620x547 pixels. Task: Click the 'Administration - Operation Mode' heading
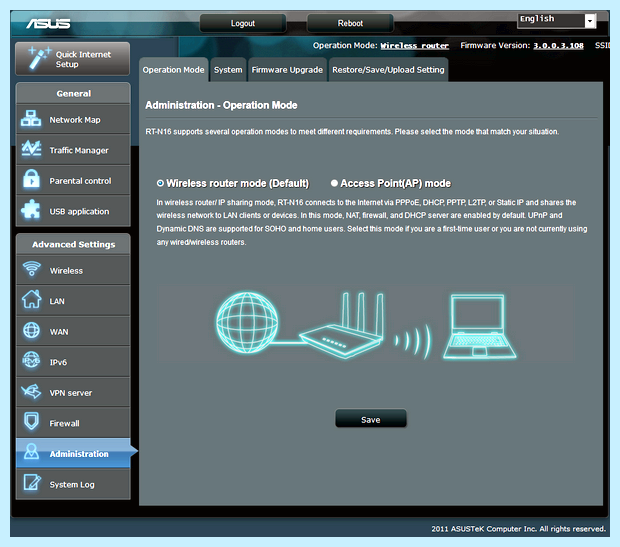221,105
